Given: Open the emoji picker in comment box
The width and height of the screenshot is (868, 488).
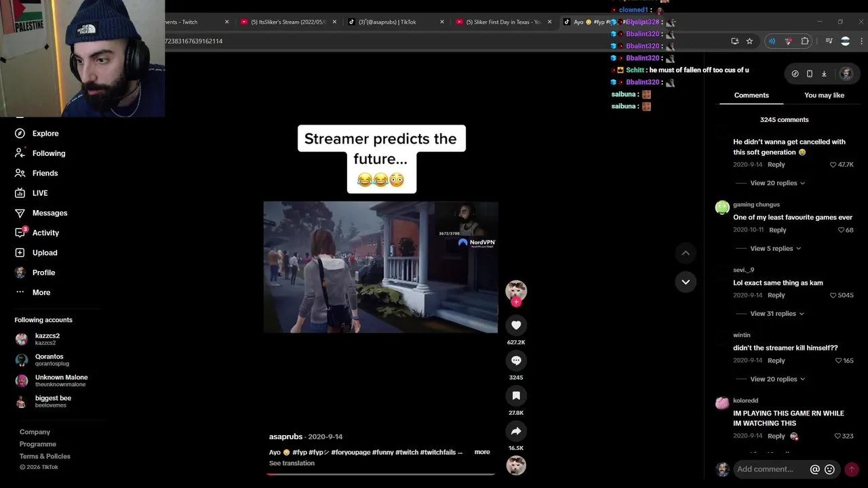Looking at the screenshot, I should (x=829, y=469).
